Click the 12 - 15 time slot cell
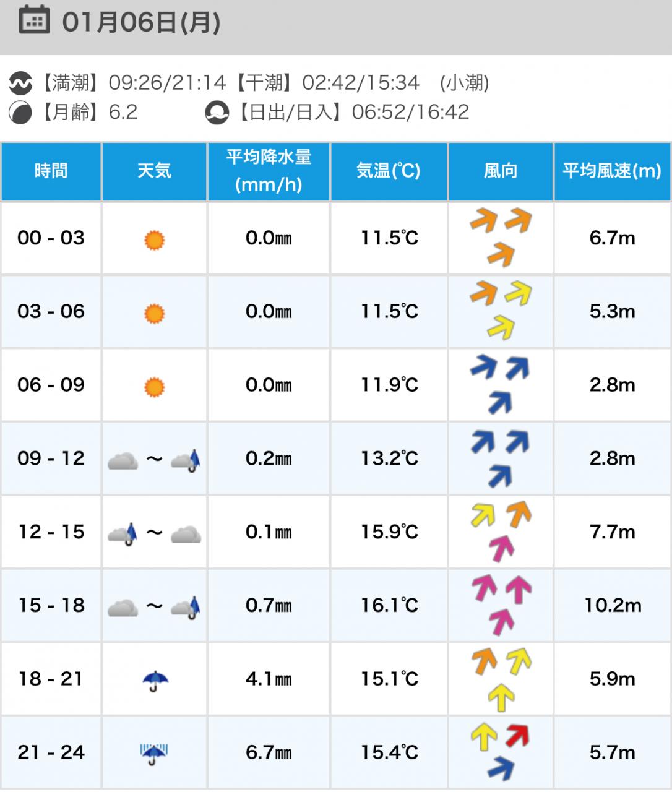The width and height of the screenshot is (672, 792). point(51,532)
